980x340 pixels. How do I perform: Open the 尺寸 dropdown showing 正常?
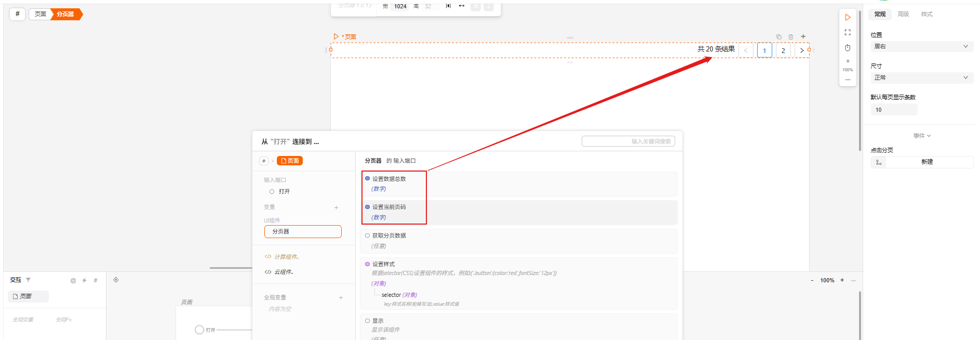(x=921, y=77)
